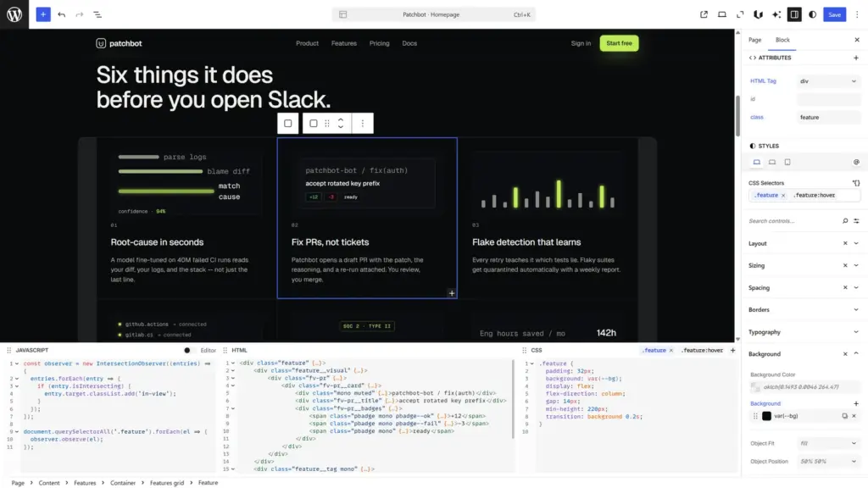Viewport: 868px width, 488px height.
Task: Open the controls filter sliders icon
Action: pos(856,221)
